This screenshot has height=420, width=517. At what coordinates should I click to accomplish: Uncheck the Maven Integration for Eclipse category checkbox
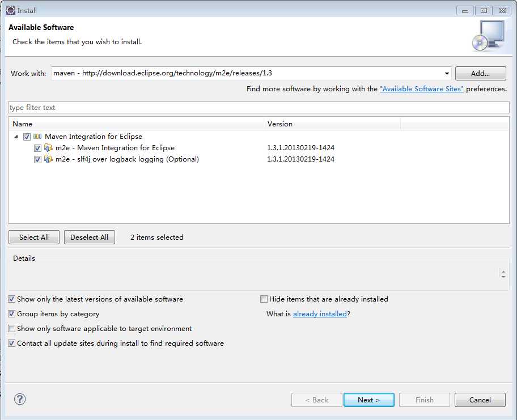(x=27, y=137)
